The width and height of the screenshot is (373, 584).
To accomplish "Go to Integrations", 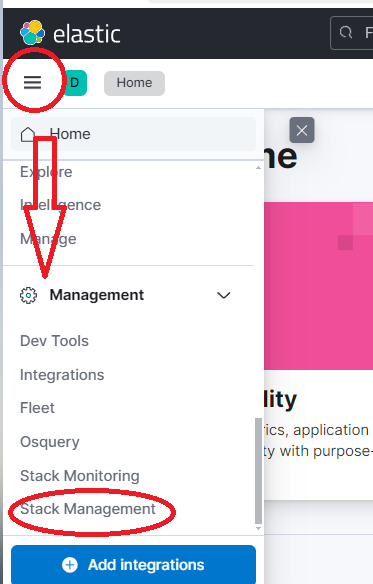I will pos(62,375).
